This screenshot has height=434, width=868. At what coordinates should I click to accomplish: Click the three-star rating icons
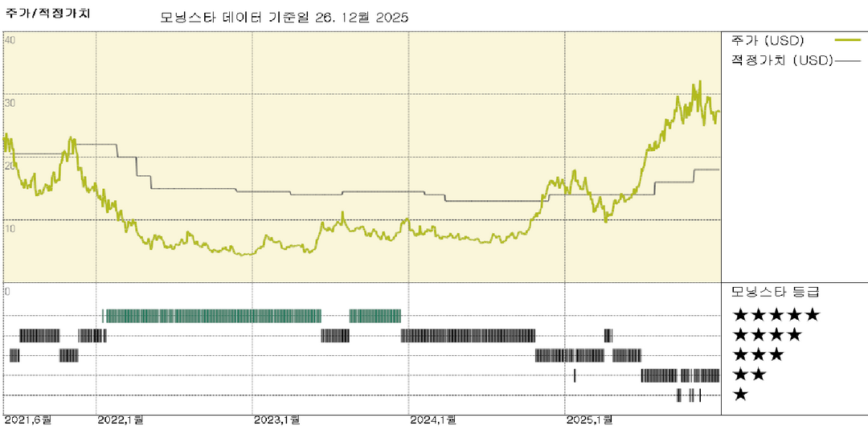757,354
